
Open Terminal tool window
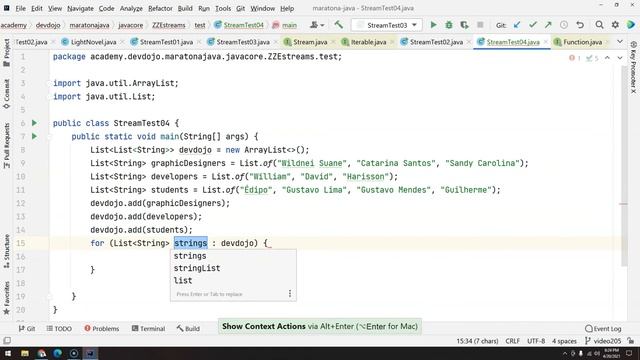coord(148,328)
